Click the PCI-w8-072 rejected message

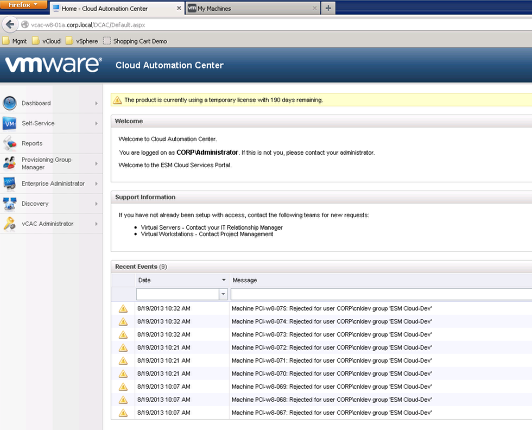coord(331,348)
